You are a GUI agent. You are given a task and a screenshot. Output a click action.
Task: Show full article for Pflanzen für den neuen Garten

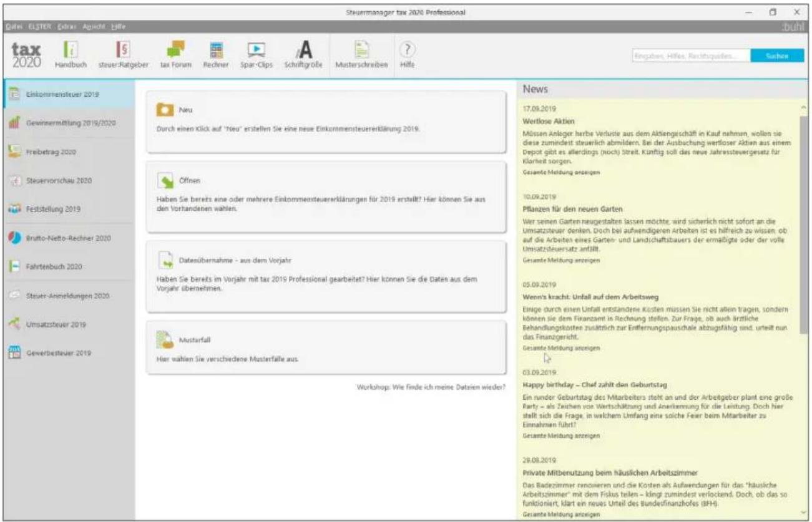click(x=561, y=260)
